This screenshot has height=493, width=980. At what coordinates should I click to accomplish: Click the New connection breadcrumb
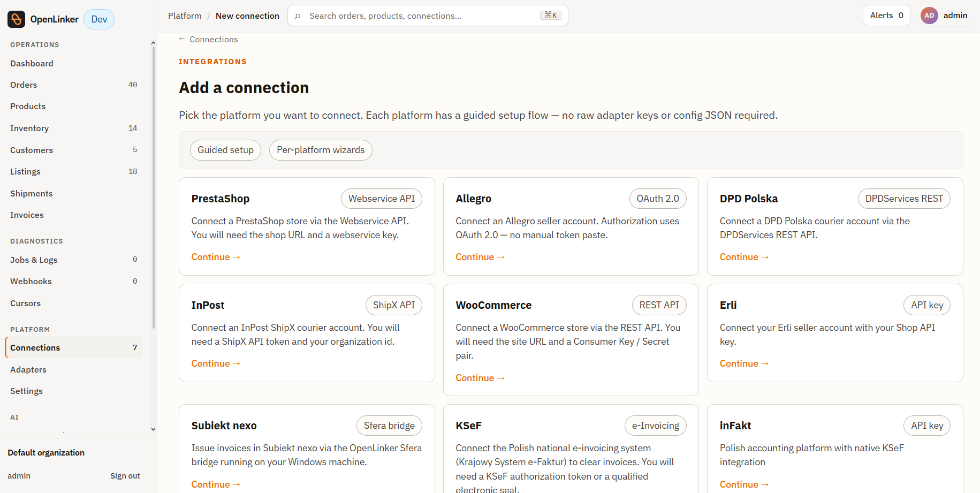click(x=247, y=16)
